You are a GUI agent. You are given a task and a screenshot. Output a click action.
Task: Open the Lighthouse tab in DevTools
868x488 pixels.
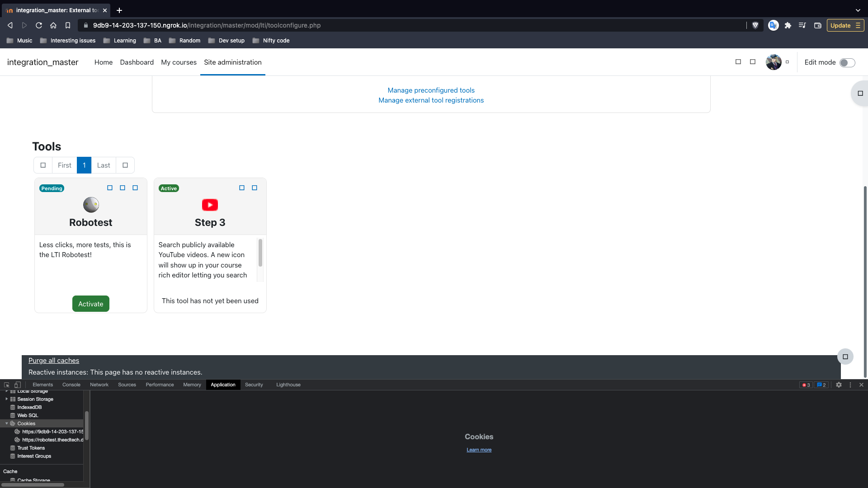click(x=288, y=385)
